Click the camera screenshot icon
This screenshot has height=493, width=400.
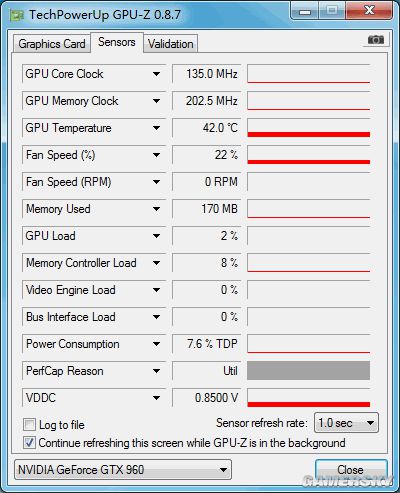376,40
